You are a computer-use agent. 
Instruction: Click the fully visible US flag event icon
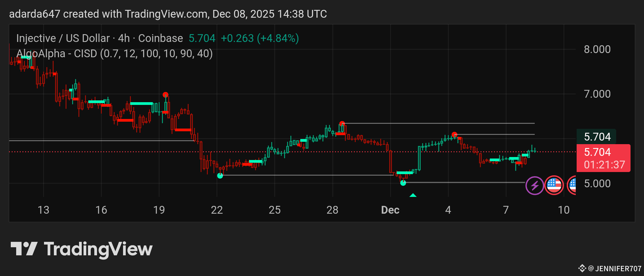554,185
